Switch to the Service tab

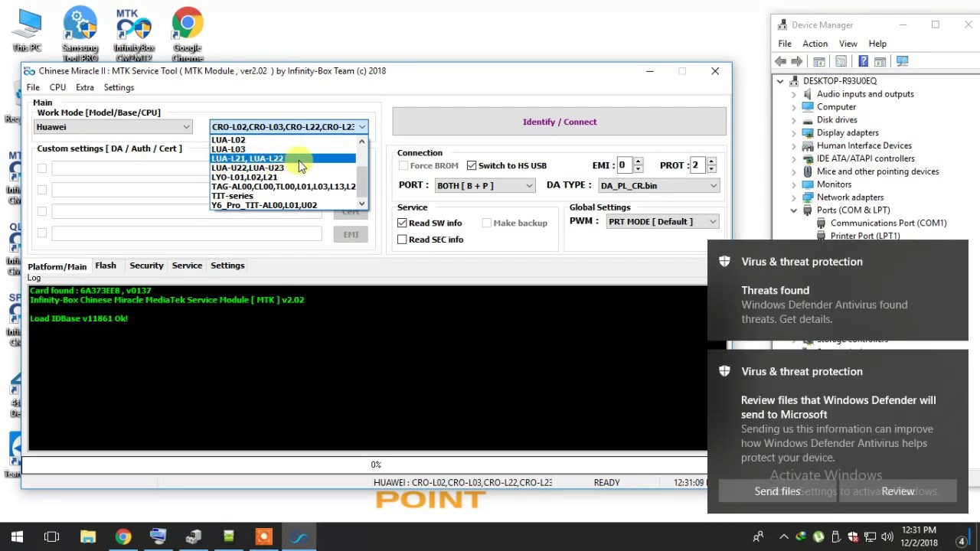coord(187,266)
